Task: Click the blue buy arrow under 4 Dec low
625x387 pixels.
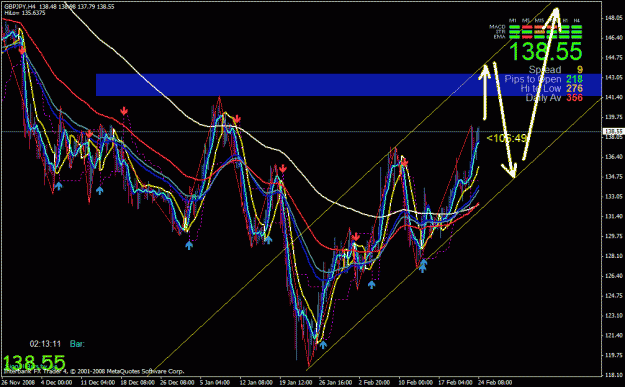Action: tap(59, 186)
